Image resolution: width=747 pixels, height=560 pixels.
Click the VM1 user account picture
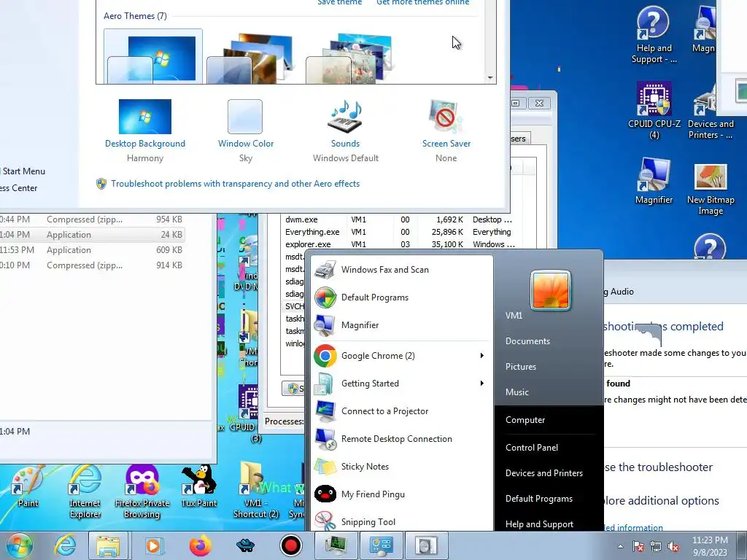pyautogui.click(x=550, y=290)
